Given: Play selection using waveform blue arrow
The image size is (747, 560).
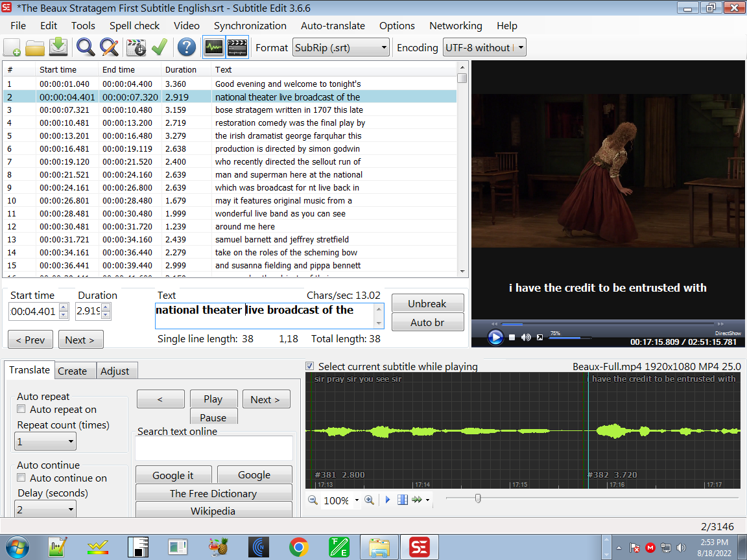Looking at the screenshot, I should [x=387, y=500].
